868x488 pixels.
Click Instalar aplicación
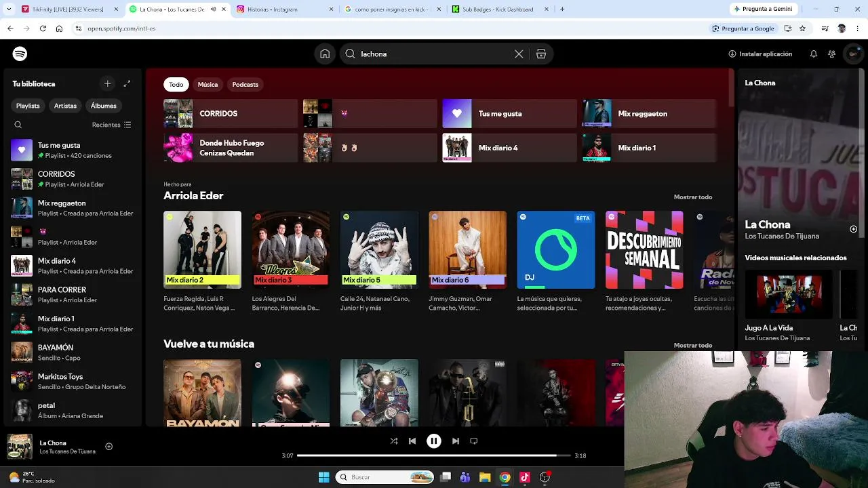[x=759, y=54]
